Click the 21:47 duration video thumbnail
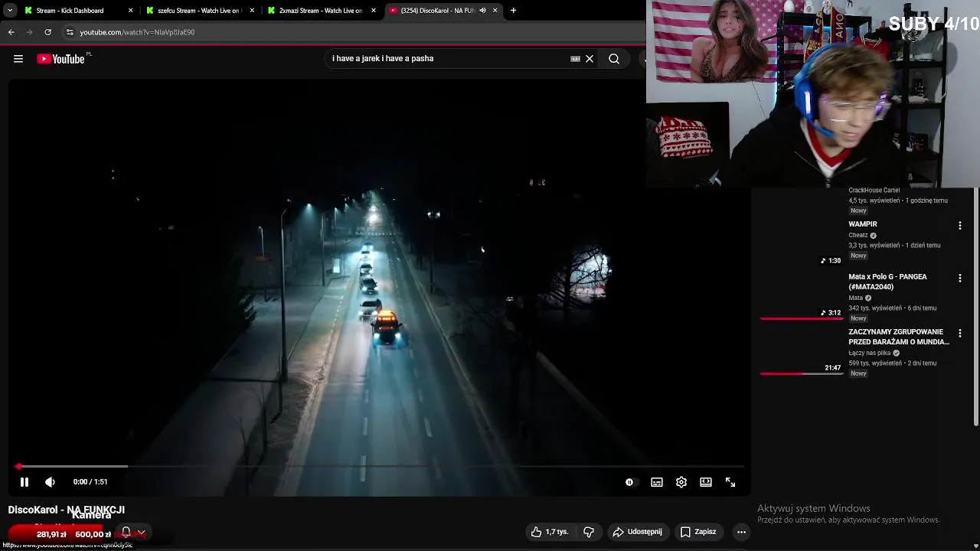 pos(801,350)
